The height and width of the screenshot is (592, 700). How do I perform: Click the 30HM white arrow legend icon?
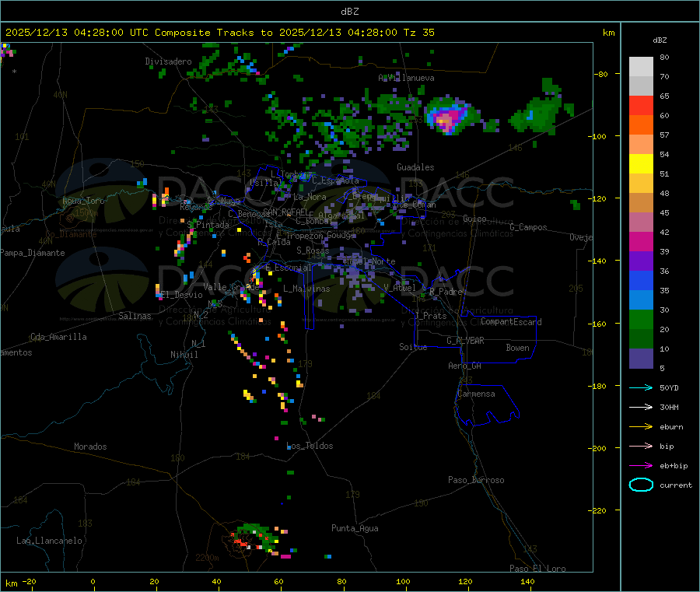tap(641, 407)
